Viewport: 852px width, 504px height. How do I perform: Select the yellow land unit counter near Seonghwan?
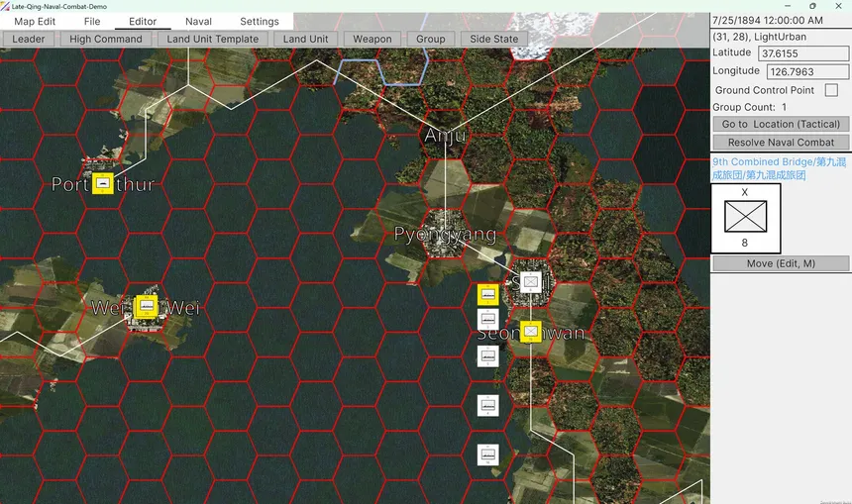[x=531, y=332]
